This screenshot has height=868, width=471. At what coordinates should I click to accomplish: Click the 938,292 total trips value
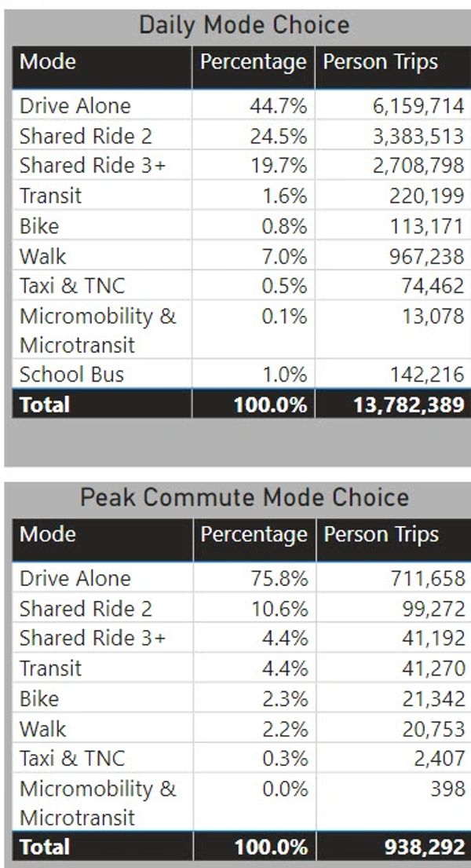click(425, 847)
